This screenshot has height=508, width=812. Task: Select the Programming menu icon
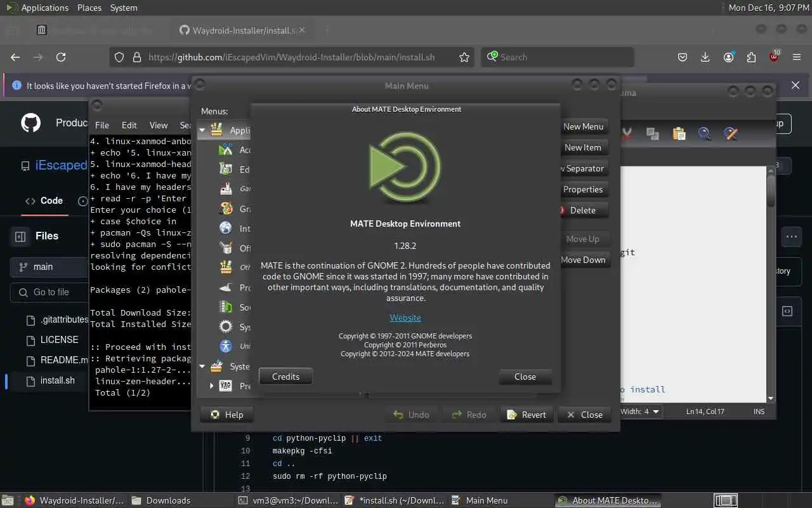coord(226,288)
